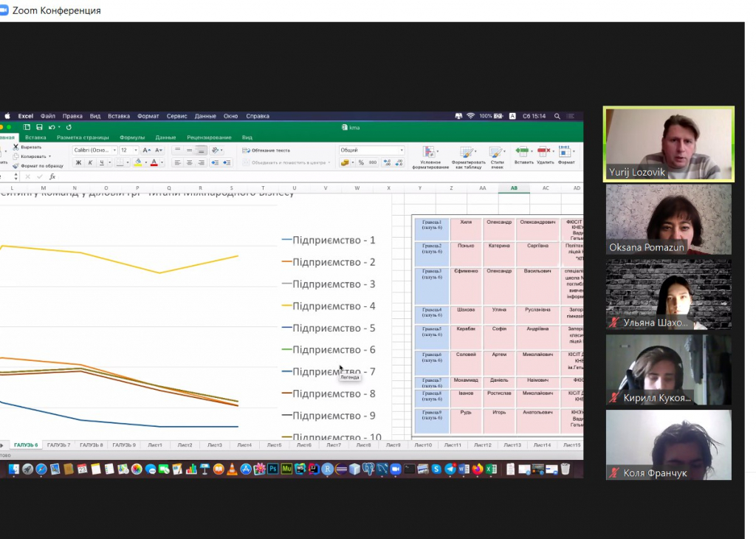This screenshot has width=756, height=539.
Task: Open Finder icon in the Dock
Action: [x=13, y=469]
